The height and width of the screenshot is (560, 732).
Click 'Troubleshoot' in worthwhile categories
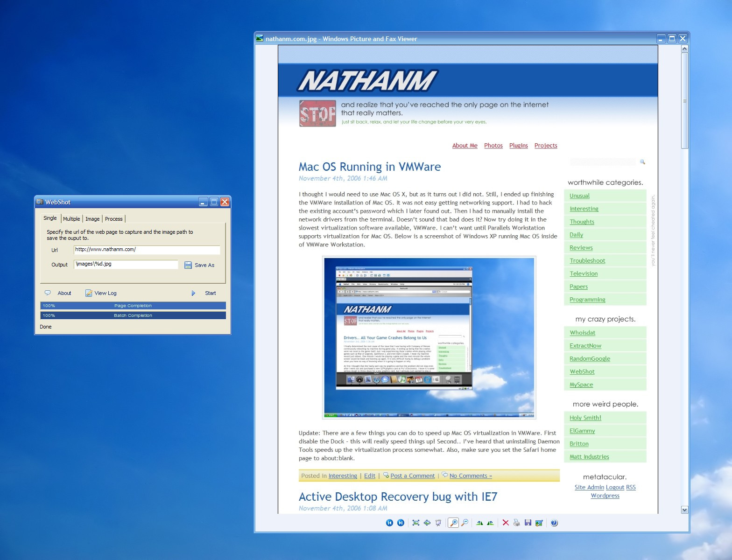(587, 261)
